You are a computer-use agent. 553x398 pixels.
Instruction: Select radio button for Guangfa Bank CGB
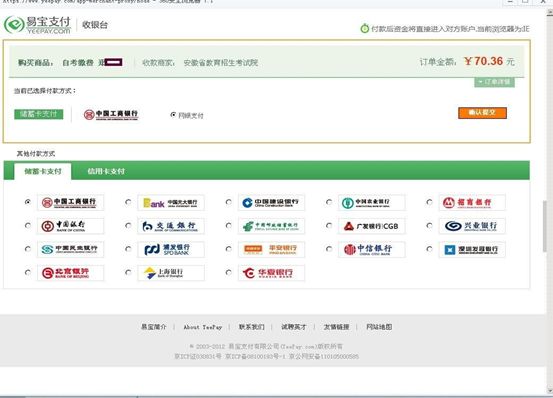coord(329,226)
